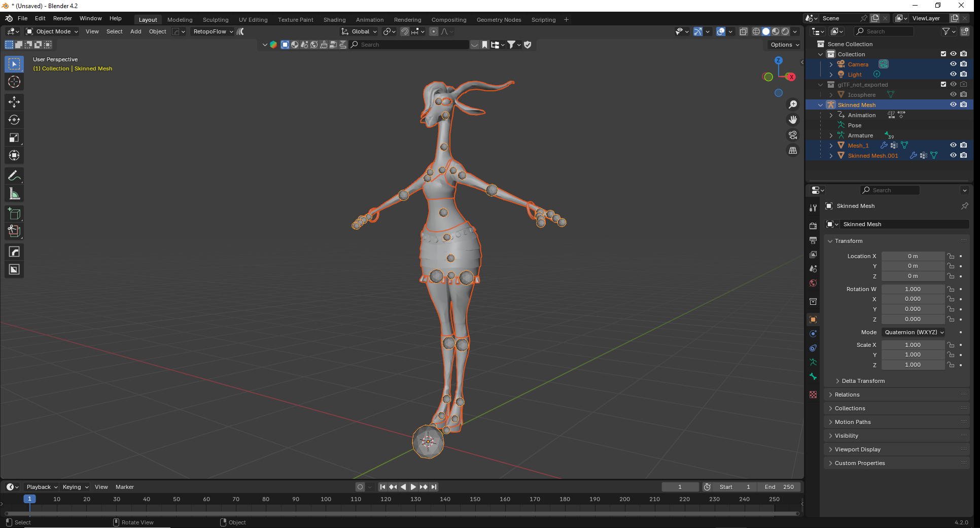The height and width of the screenshot is (528, 980).
Task: Activate the Move tool
Action: pyautogui.click(x=14, y=102)
